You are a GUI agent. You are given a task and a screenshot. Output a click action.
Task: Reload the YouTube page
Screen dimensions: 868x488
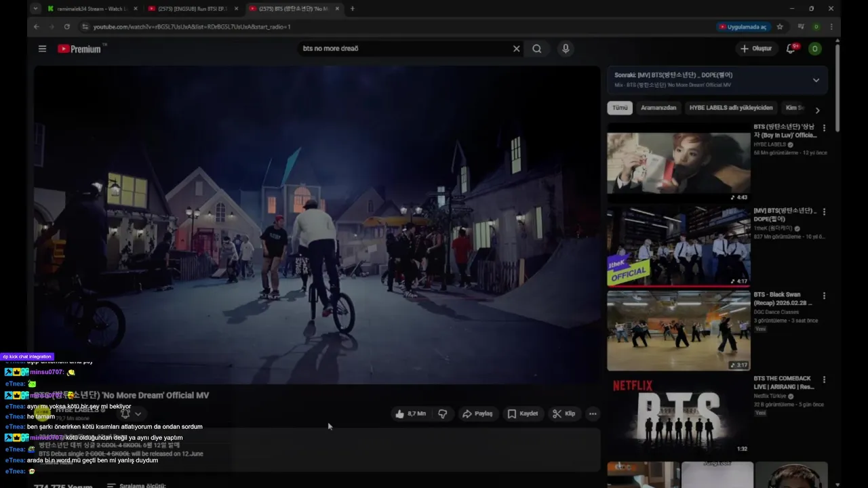[66, 26]
